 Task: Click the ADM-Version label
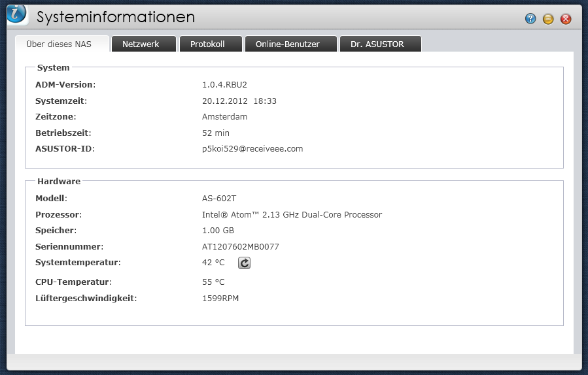tap(65, 85)
